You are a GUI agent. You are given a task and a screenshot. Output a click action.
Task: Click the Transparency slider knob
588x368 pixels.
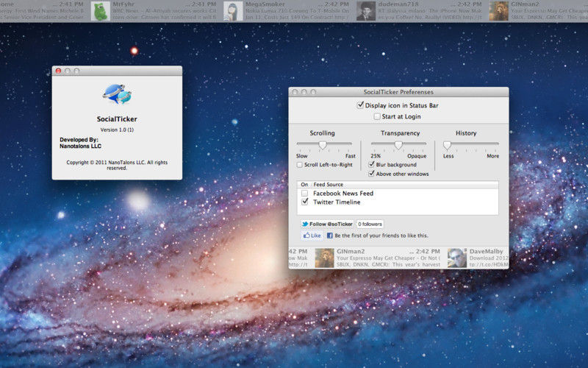click(x=398, y=145)
